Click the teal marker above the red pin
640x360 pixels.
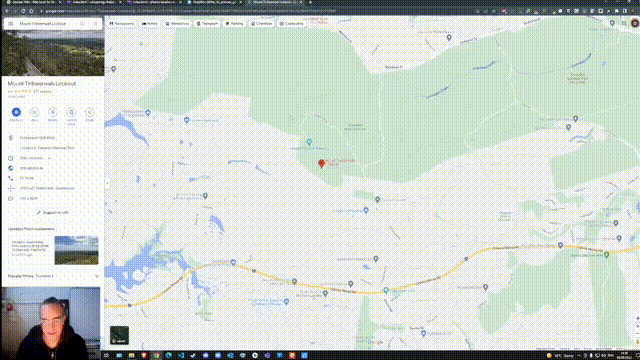[x=309, y=142]
